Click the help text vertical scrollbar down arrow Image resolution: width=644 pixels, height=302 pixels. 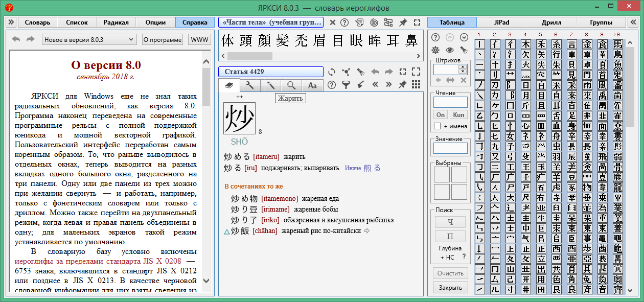[206, 281]
